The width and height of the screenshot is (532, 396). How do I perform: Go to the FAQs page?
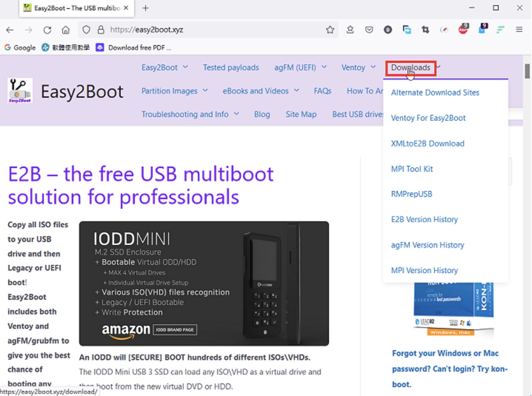point(323,91)
